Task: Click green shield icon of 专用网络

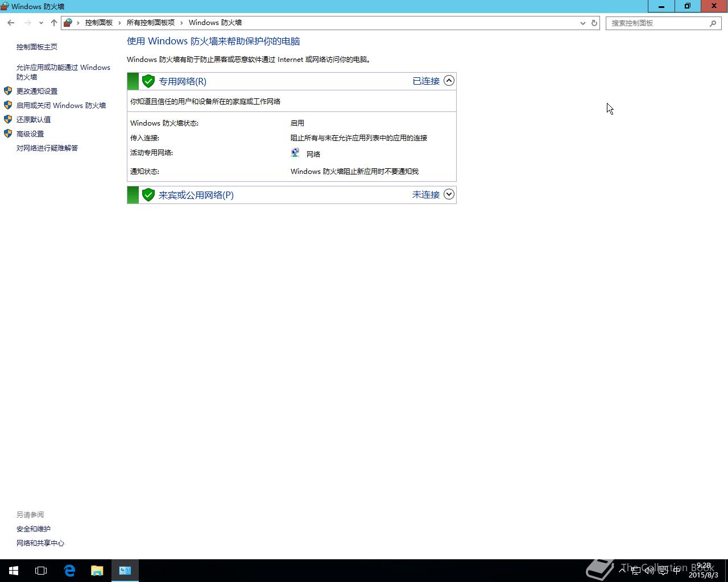Action: [x=148, y=81]
